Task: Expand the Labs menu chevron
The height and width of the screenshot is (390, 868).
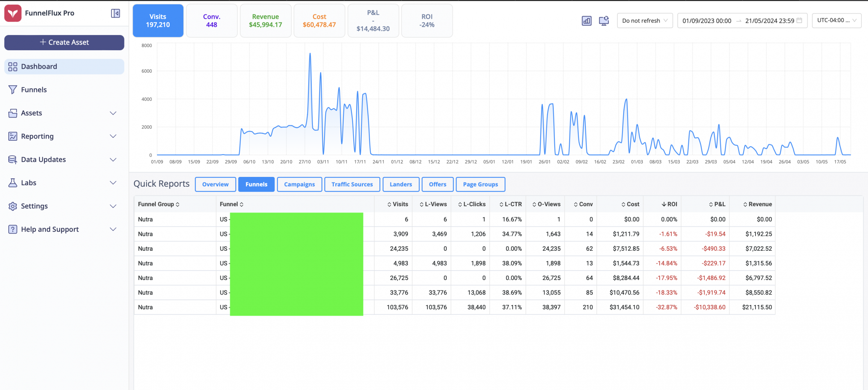Action: (x=113, y=183)
